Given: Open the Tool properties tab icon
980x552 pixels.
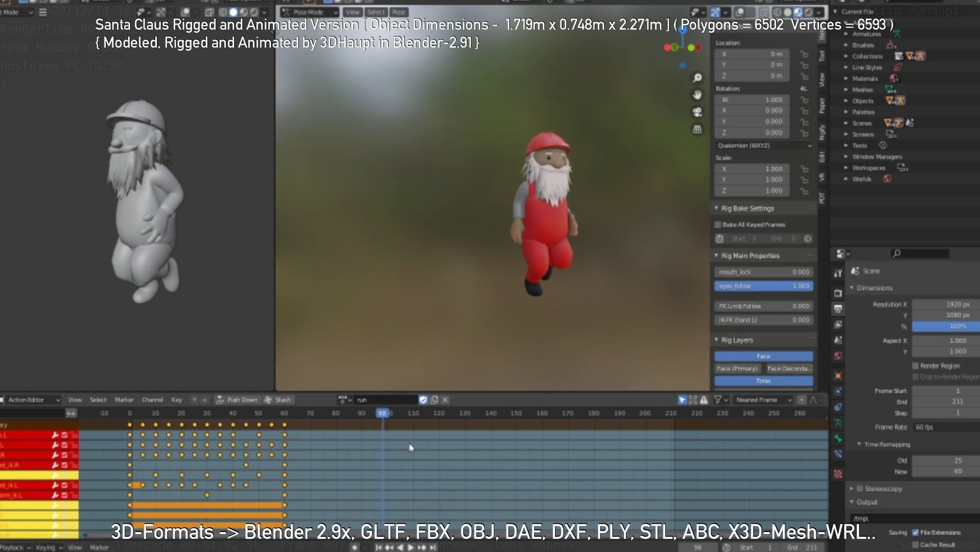Looking at the screenshot, I should (x=838, y=274).
